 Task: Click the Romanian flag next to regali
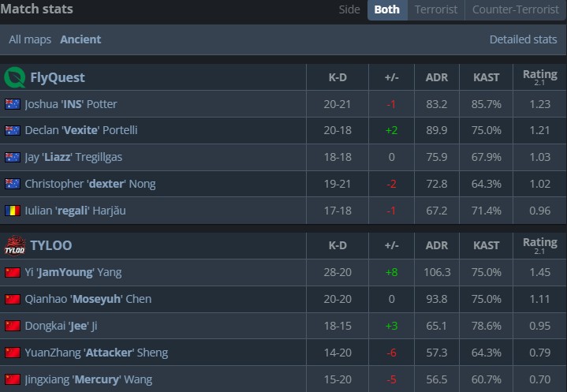(x=12, y=211)
